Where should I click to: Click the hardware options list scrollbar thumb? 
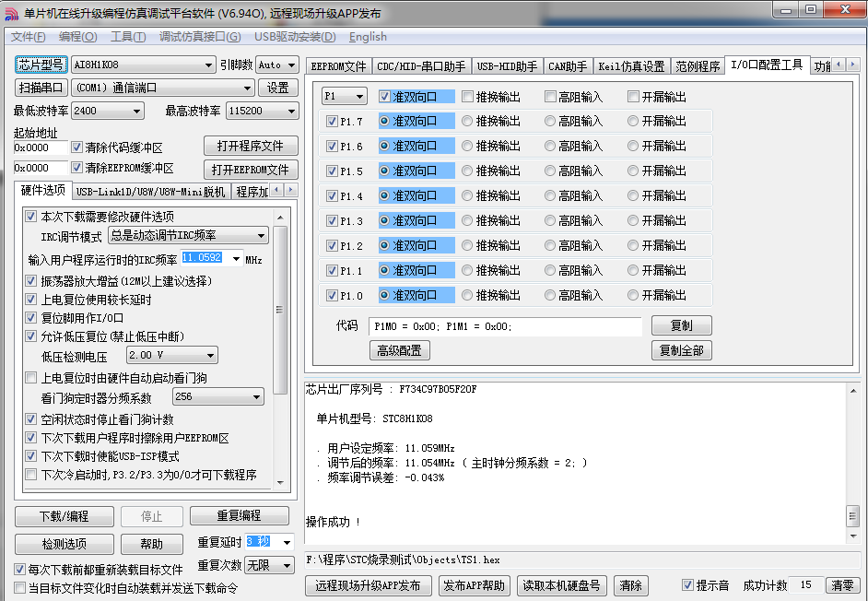[280, 309]
